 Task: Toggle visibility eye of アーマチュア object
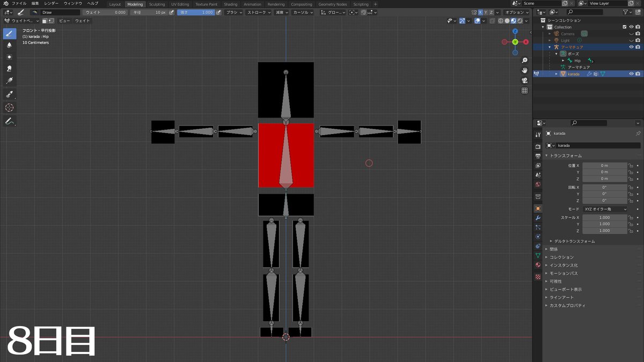(x=631, y=47)
